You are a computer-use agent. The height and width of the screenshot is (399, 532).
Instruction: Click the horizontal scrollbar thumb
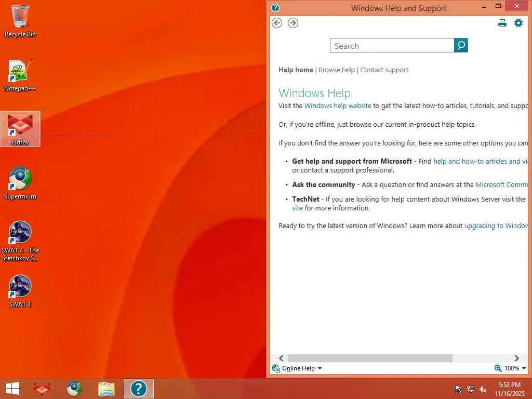(370, 358)
